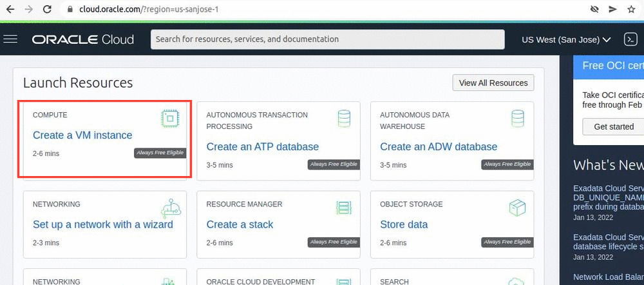Click the Launch Resources heading
Image resolution: width=644 pixels, height=285 pixels.
click(78, 83)
